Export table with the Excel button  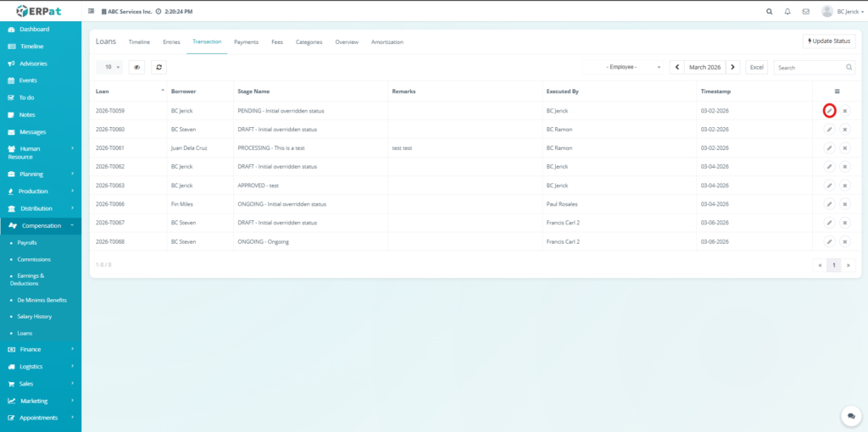tap(756, 67)
